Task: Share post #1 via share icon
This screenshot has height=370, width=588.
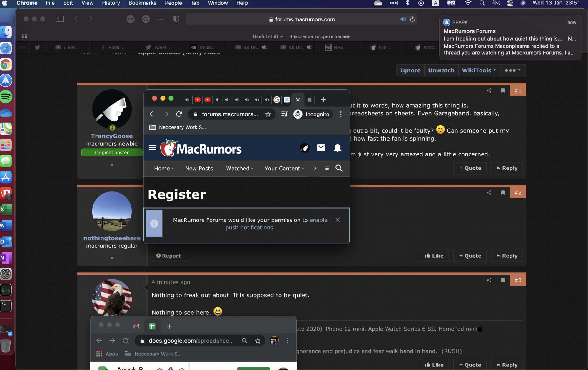Action: tap(489, 90)
